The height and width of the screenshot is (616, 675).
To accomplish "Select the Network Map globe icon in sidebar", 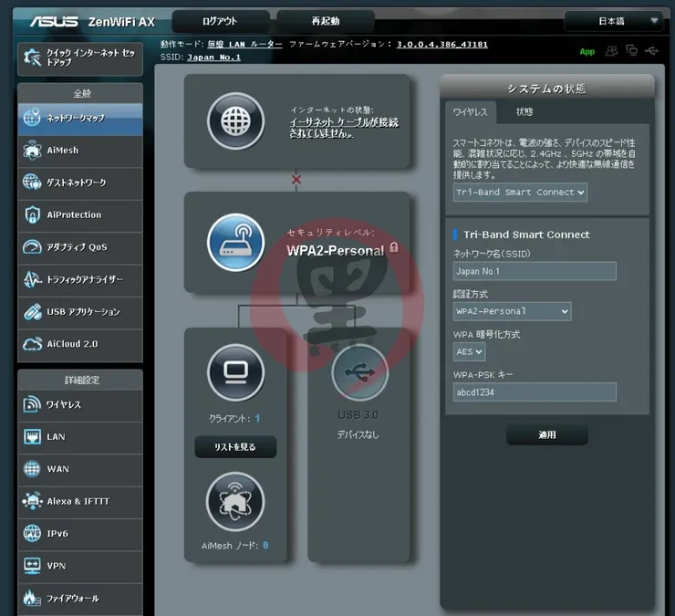I will (x=32, y=118).
